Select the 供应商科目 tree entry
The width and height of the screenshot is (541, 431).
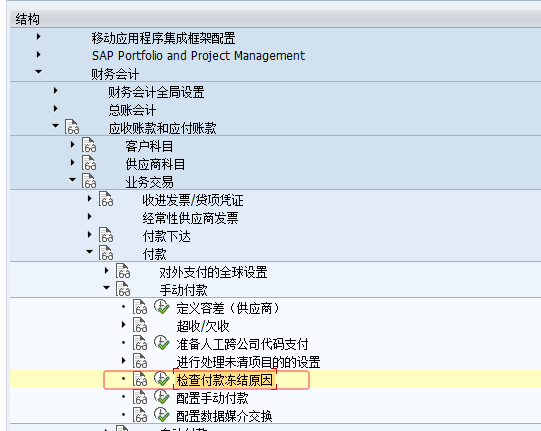tap(155, 164)
